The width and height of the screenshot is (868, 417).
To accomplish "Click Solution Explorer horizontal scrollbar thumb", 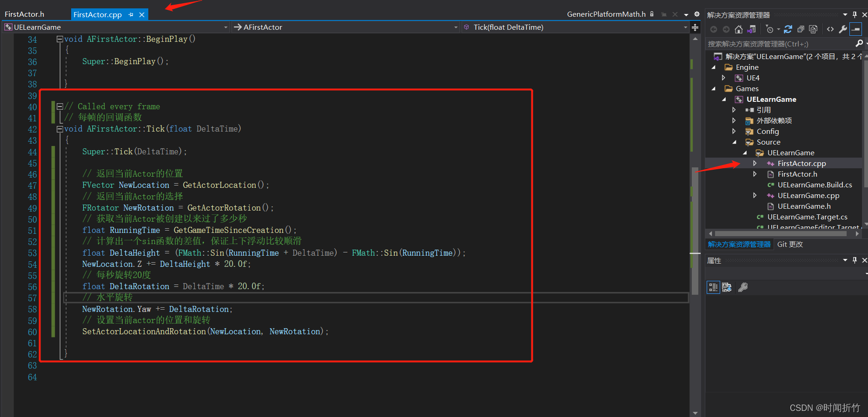I will click(x=780, y=234).
